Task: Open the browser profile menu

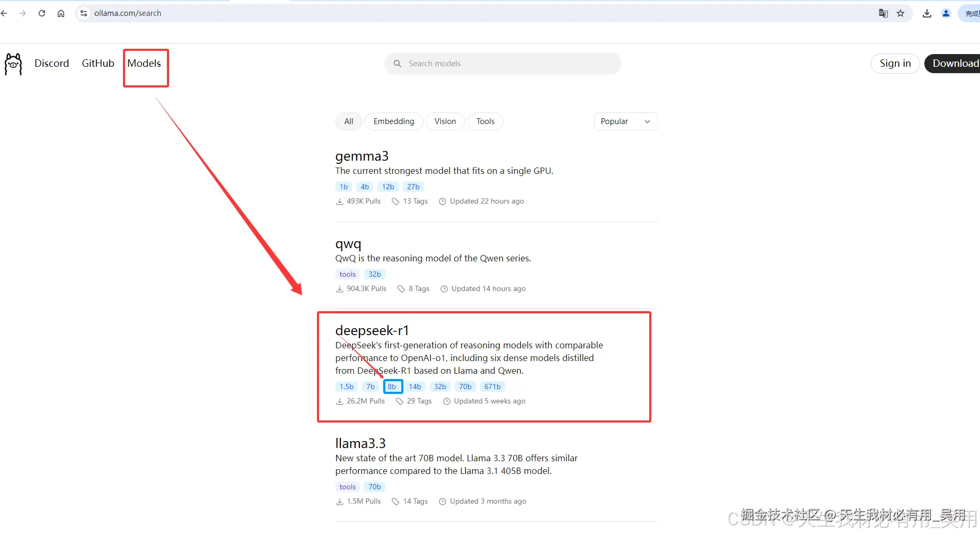Action: (946, 13)
